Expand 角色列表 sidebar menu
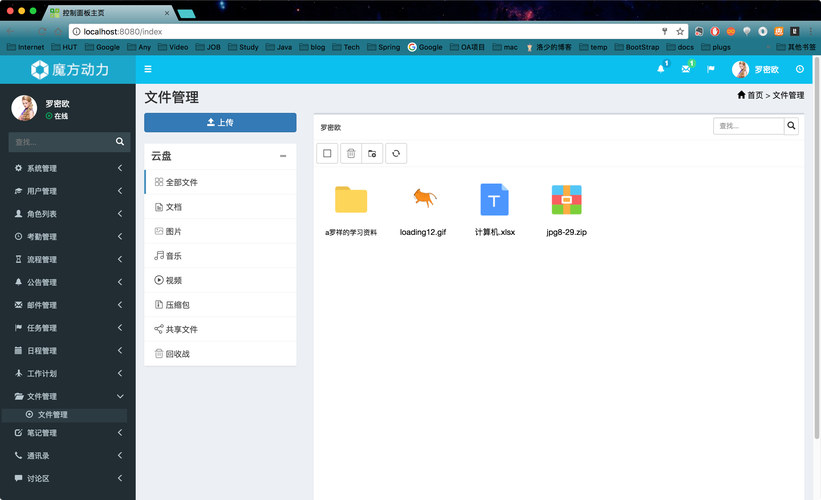 (x=68, y=214)
